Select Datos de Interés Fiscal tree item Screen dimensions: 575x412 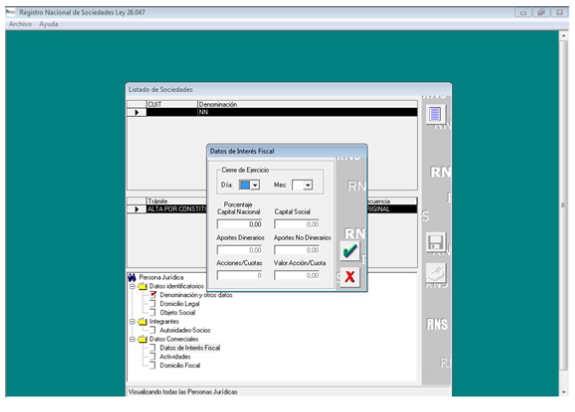190,348
